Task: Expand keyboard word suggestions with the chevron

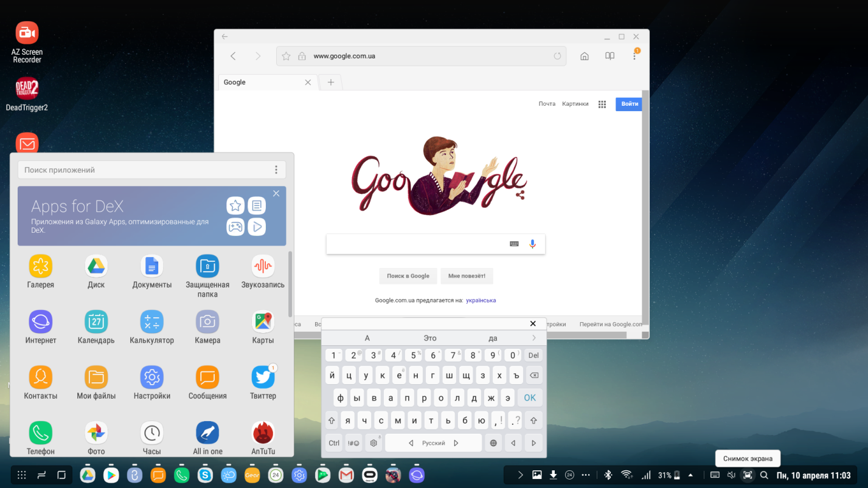Action: pos(534,338)
